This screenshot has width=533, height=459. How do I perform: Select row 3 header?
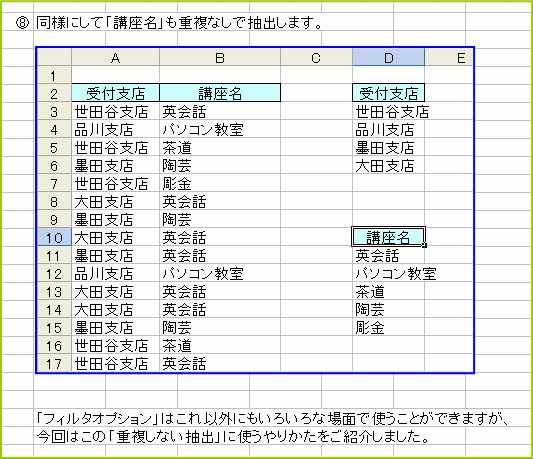point(54,111)
